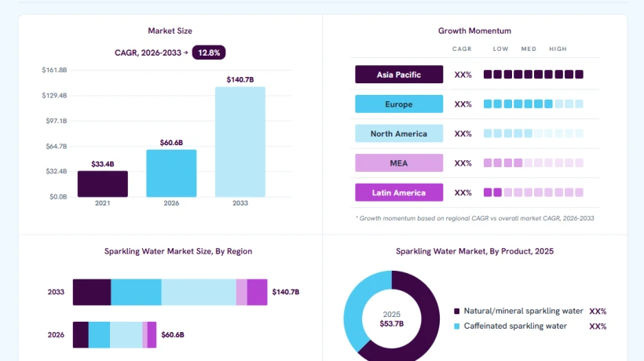Click the Caffeinated sparkling water legend label
Viewport: 644px width, 361px height.
click(515, 326)
